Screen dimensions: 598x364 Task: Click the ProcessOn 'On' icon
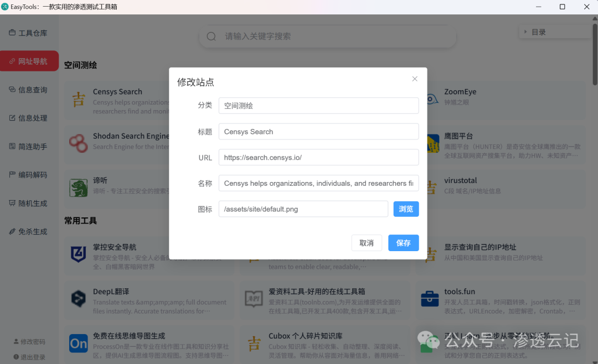(x=79, y=344)
